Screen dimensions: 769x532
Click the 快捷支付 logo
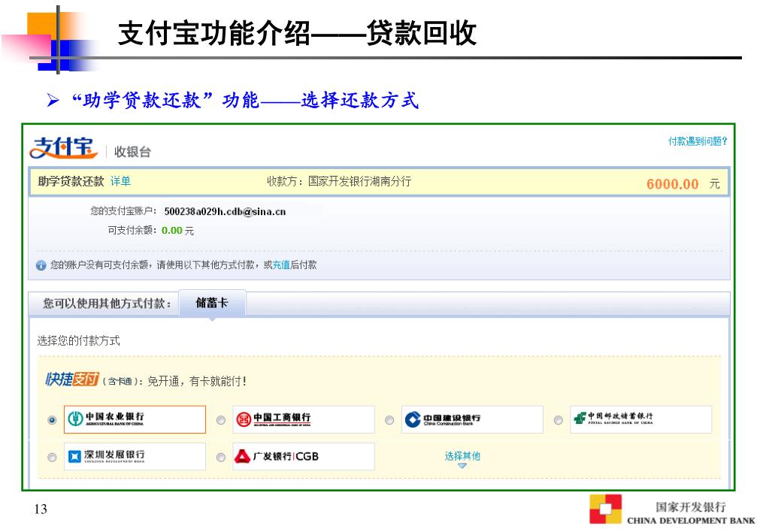[x=72, y=379]
